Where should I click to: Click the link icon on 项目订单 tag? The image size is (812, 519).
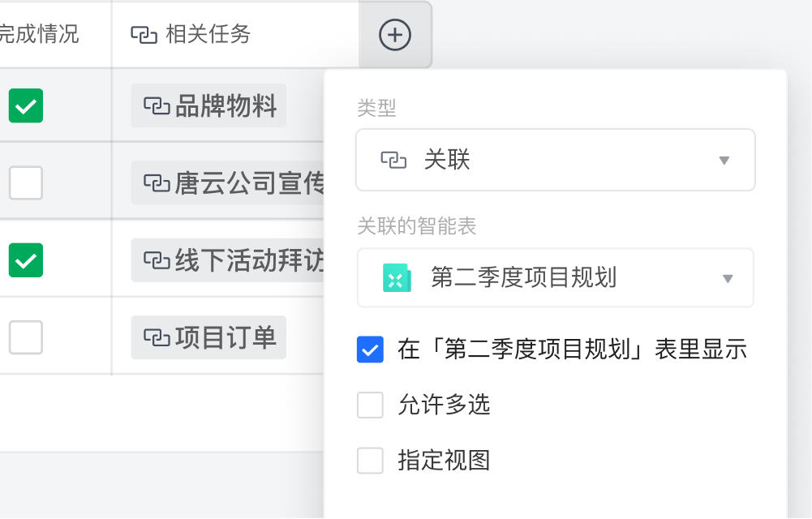pos(157,337)
